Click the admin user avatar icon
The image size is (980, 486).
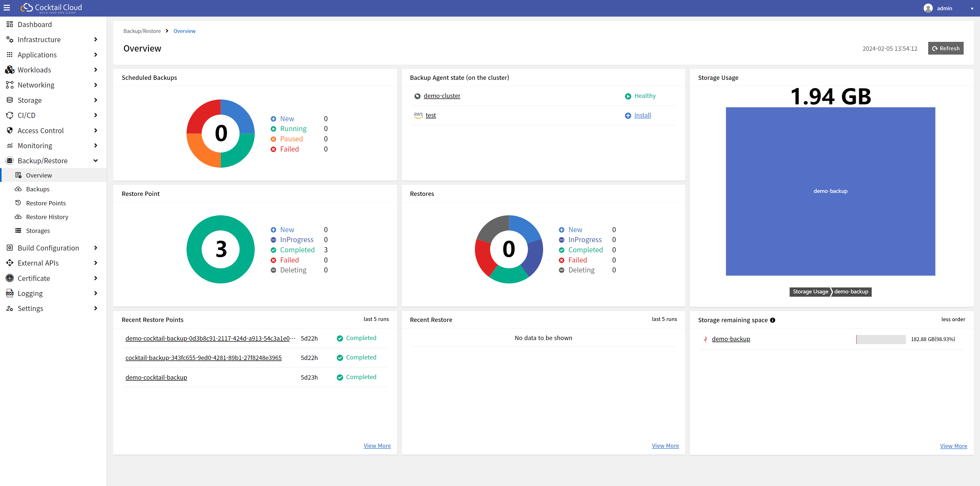(928, 8)
